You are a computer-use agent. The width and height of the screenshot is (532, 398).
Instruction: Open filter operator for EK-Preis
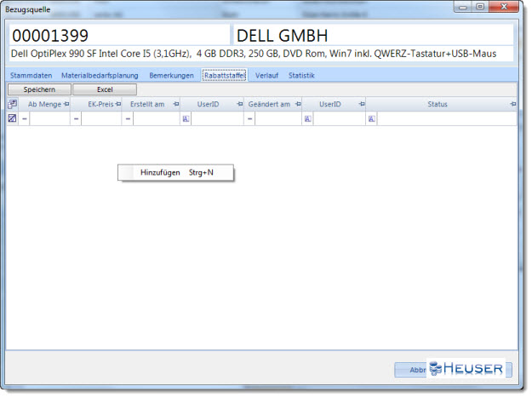[76, 118]
